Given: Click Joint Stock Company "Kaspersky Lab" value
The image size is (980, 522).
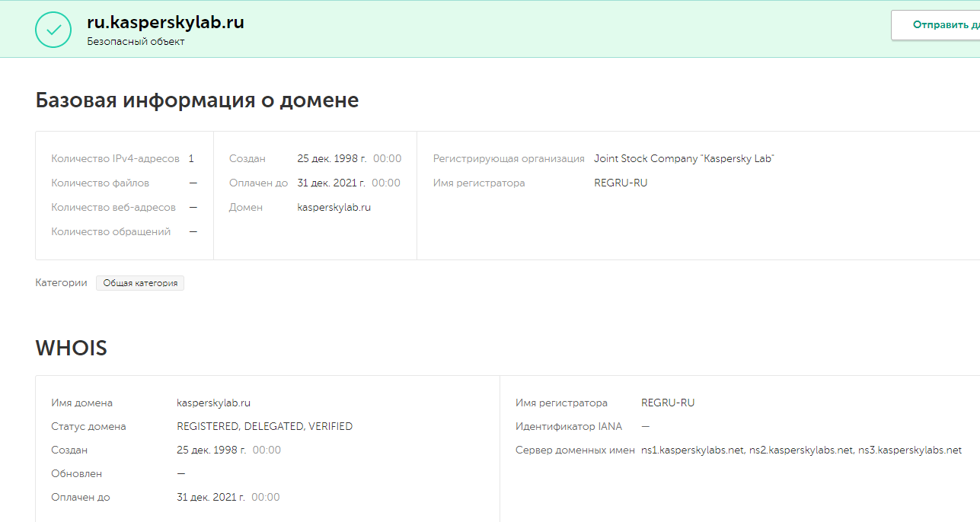Looking at the screenshot, I should pyautogui.click(x=684, y=159).
